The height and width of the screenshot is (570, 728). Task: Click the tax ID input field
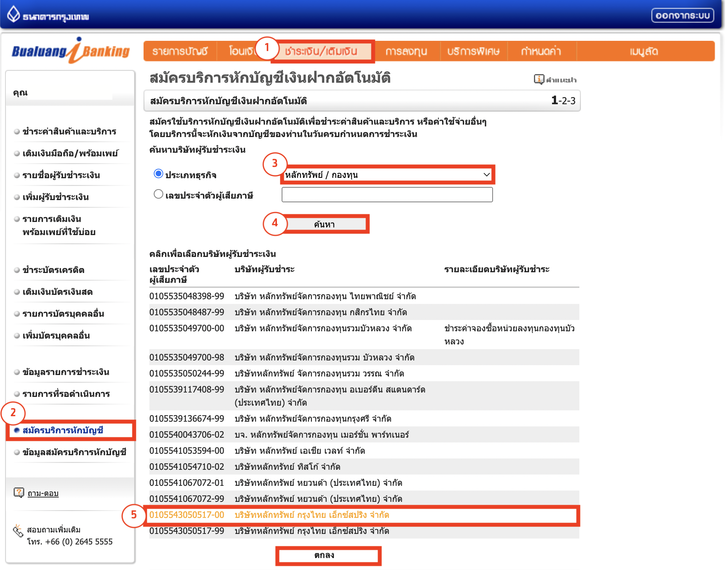tap(387, 195)
